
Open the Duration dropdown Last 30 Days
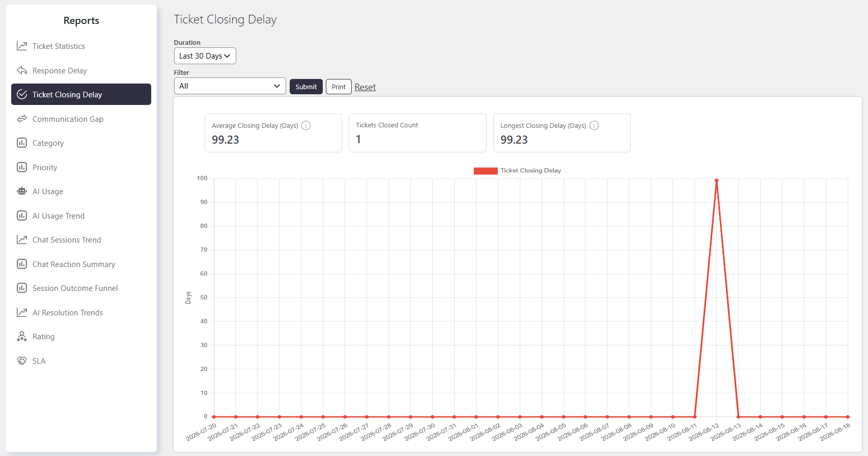[x=205, y=56]
